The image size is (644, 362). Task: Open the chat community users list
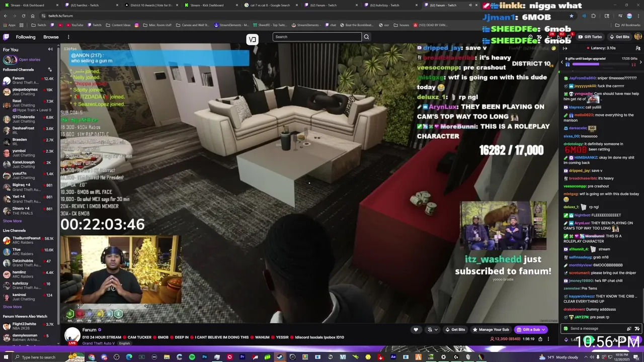click(638, 48)
